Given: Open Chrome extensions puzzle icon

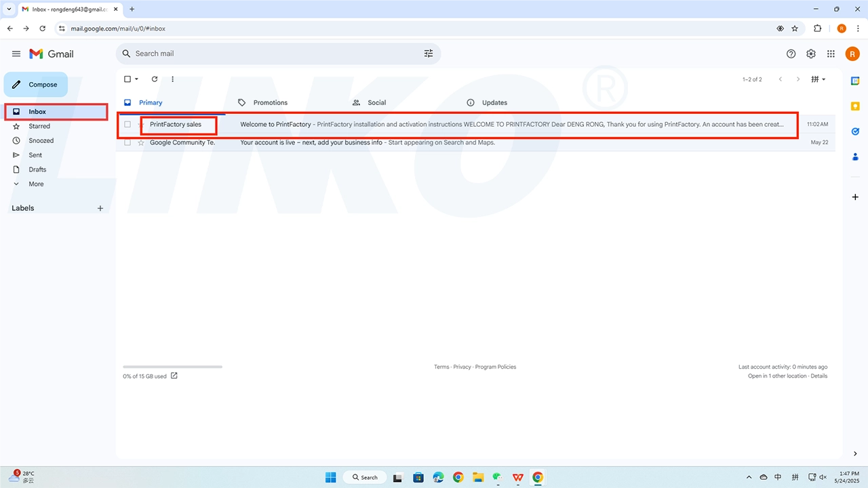Looking at the screenshot, I should (817, 28).
